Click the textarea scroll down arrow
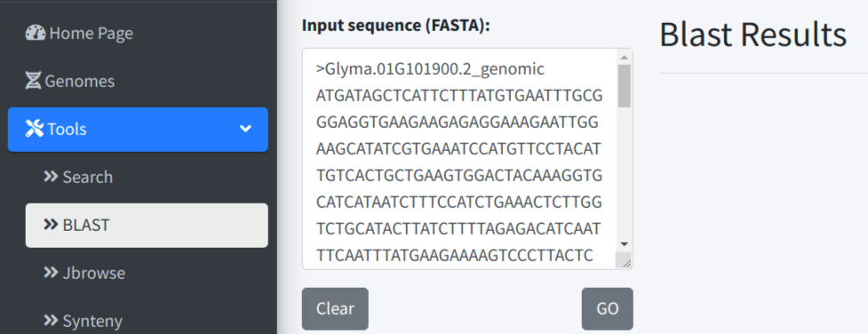 [625, 244]
